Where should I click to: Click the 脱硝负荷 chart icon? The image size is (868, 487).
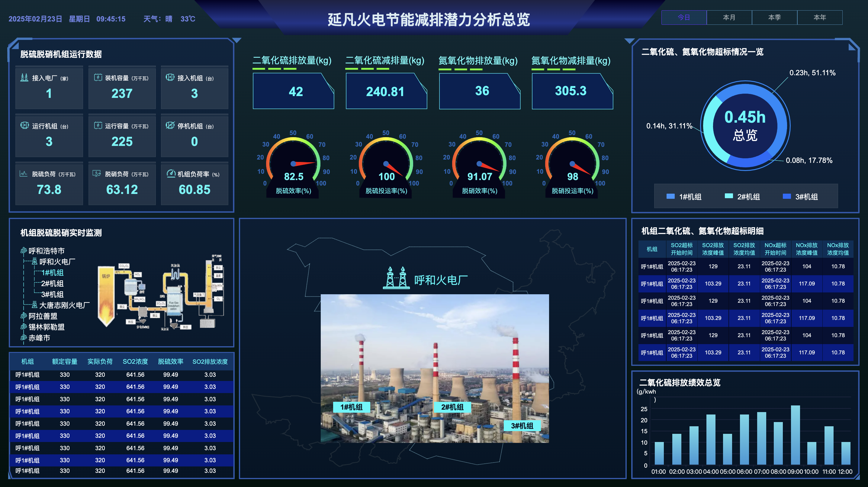97,174
